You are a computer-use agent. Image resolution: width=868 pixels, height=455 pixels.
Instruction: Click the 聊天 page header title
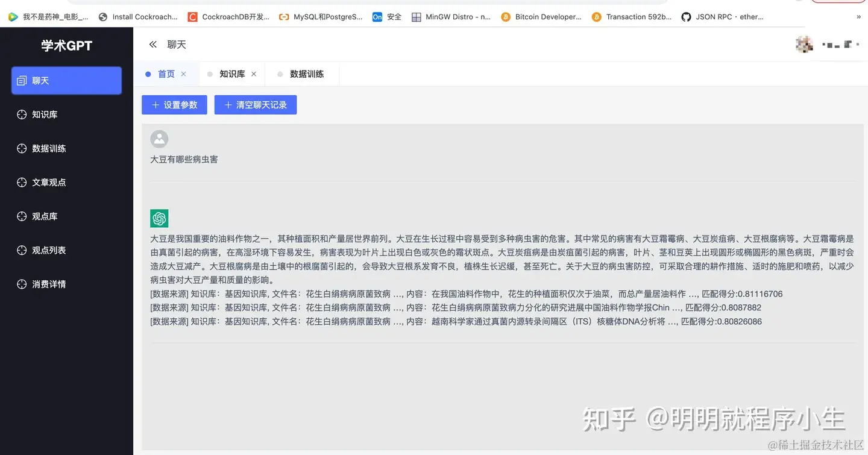coord(177,45)
